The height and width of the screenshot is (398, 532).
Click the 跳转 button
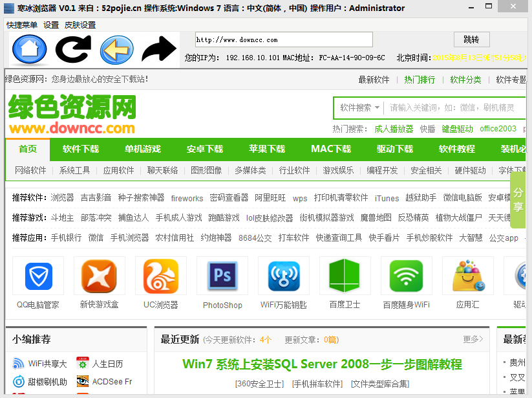[471, 39]
